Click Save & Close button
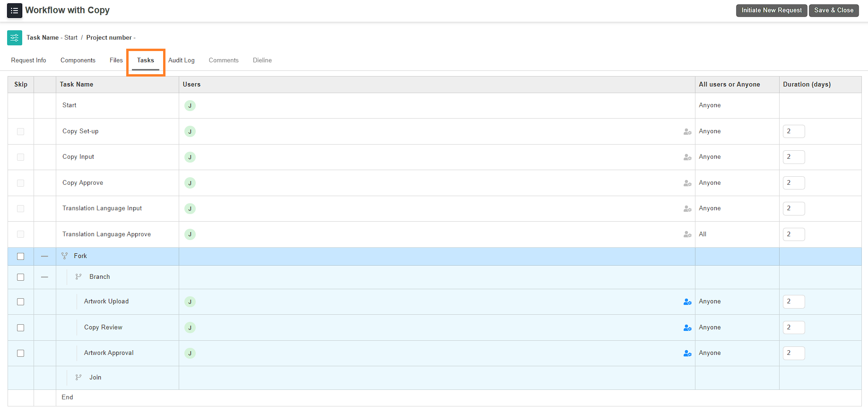Screen dimensions: 868x414 coord(834,10)
